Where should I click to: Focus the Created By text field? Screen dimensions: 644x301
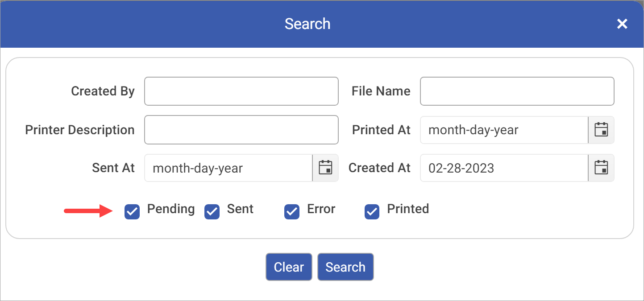[x=241, y=91]
